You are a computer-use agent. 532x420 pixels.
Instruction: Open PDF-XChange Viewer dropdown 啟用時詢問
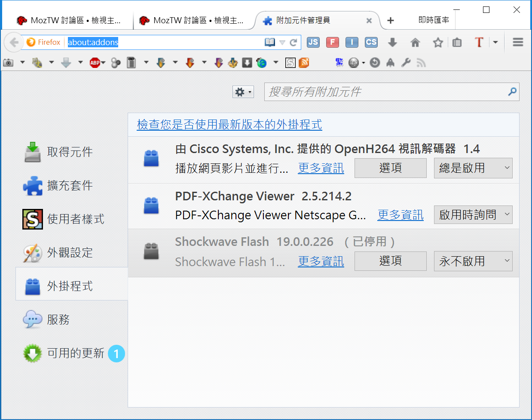pyautogui.click(x=473, y=215)
